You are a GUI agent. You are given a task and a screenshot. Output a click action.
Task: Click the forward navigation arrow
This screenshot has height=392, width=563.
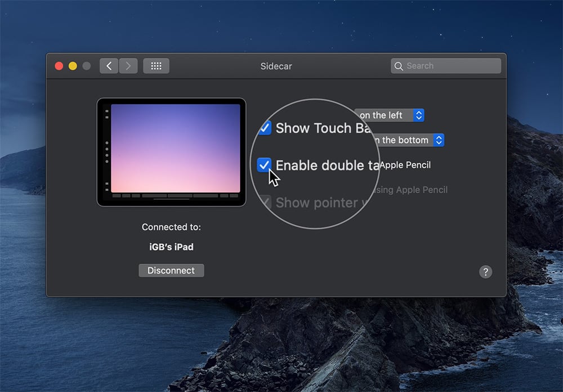pyautogui.click(x=128, y=65)
